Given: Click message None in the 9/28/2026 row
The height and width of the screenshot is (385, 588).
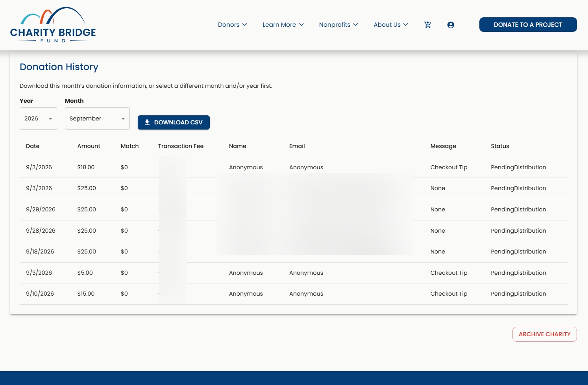Looking at the screenshot, I should pyautogui.click(x=438, y=231).
